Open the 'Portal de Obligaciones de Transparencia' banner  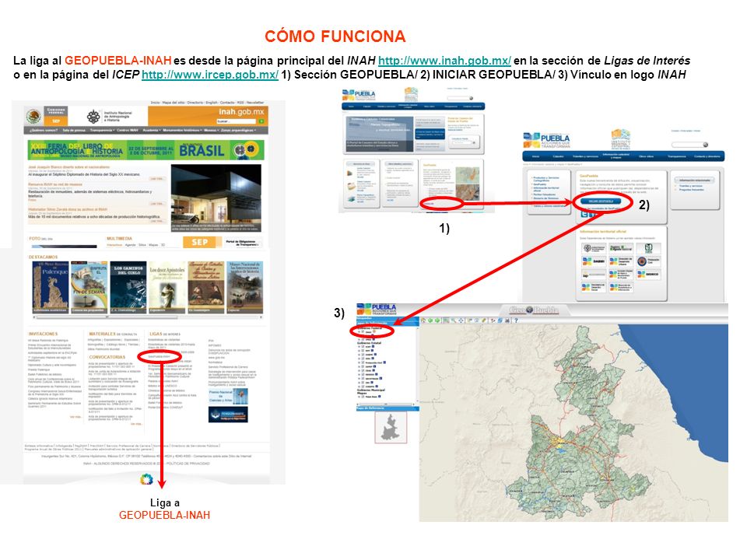[x=243, y=243]
